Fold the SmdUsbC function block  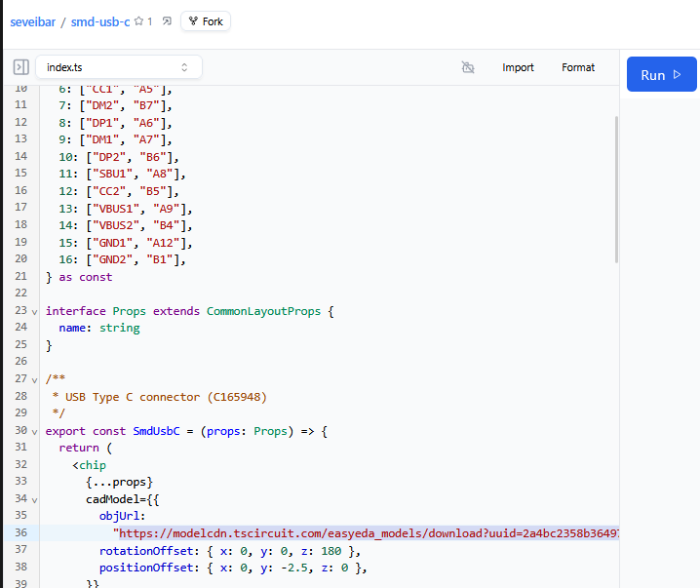(35, 431)
